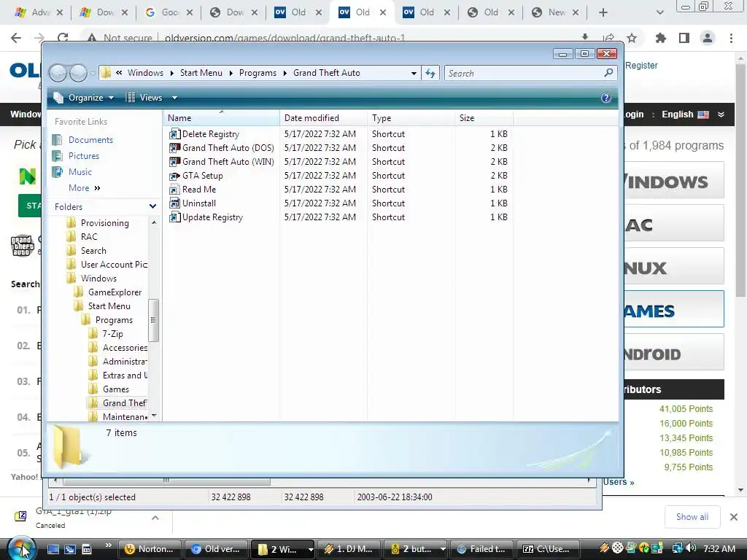Click the folder tree scroll down arrow
The height and width of the screenshot is (560, 747).
pyautogui.click(x=154, y=416)
